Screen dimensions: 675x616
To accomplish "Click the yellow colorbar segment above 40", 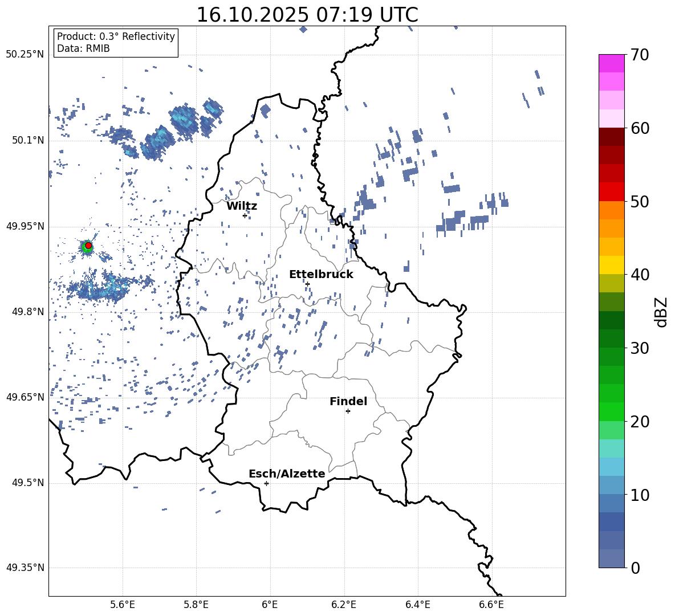I will click(x=611, y=265).
